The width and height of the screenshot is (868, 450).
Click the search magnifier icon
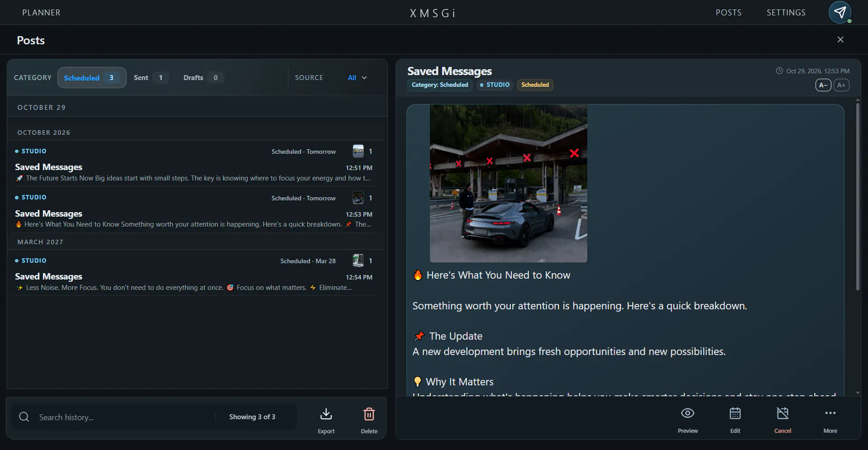coord(24,417)
